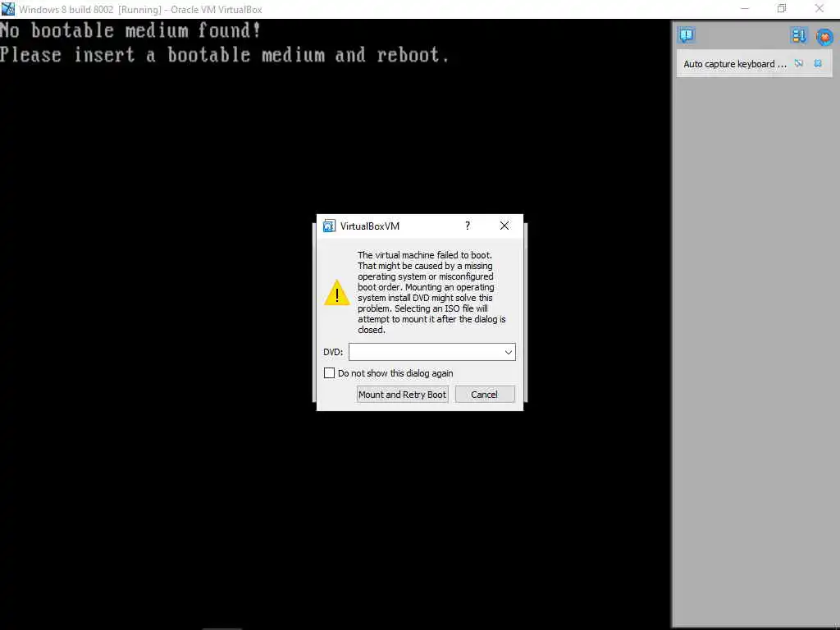This screenshot has height=630, width=840.
Task: Click the question mark help button in dialog
Action: (x=467, y=226)
